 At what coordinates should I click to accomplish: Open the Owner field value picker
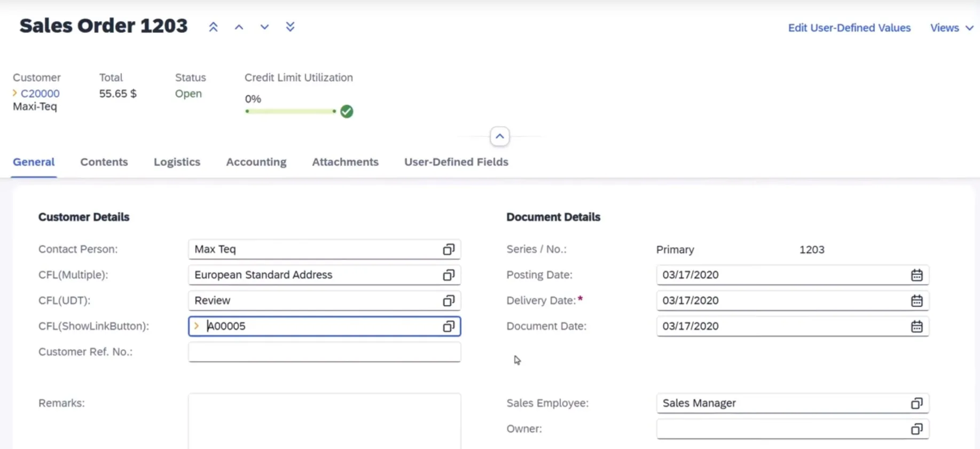(916, 429)
